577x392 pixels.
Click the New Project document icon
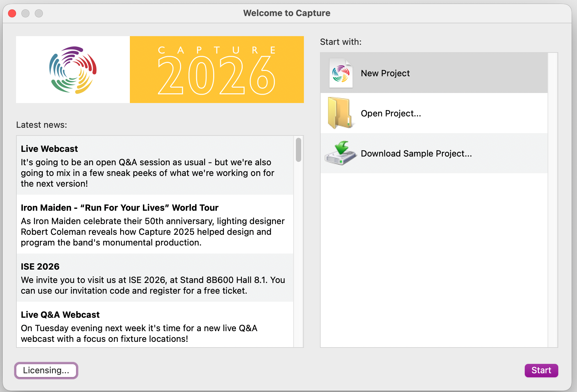coord(341,73)
